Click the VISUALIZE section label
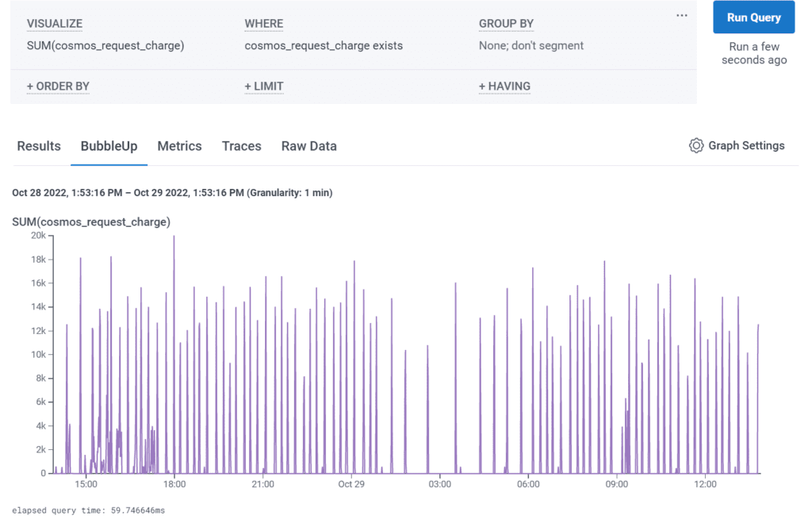 coord(55,25)
